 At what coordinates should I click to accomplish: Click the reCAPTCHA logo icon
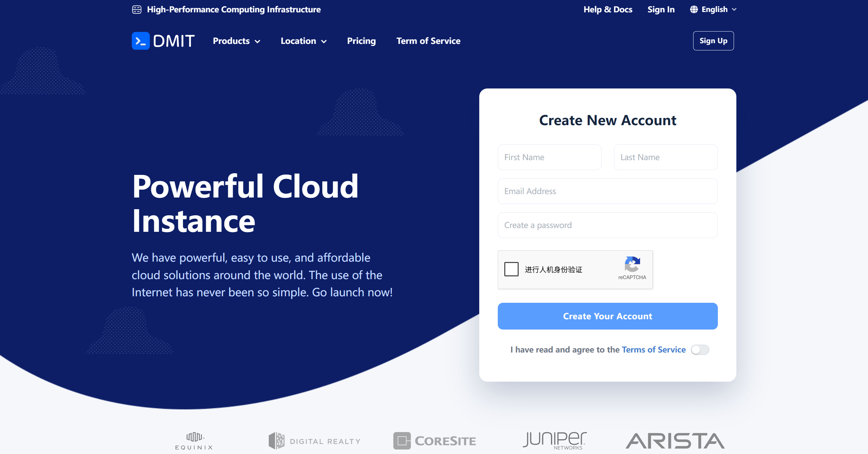click(x=632, y=264)
